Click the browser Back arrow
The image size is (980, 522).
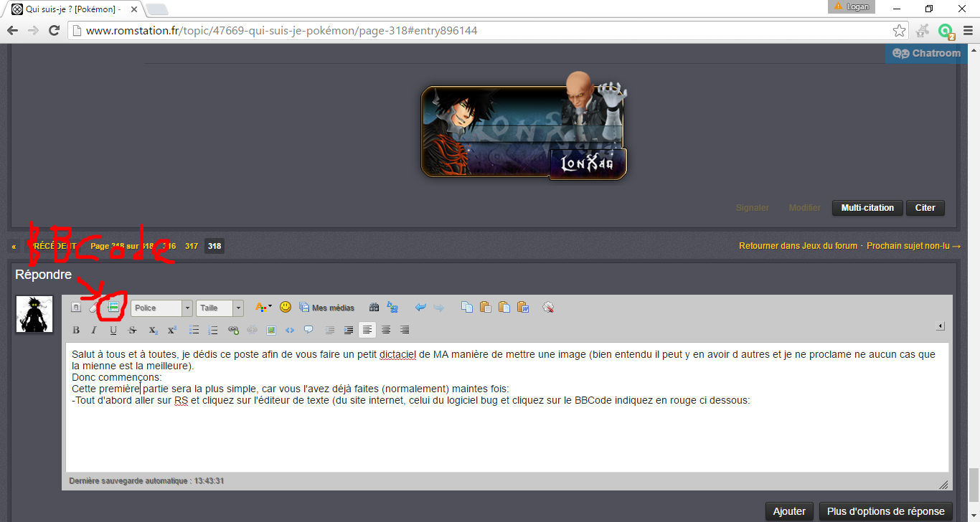tap(12, 31)
